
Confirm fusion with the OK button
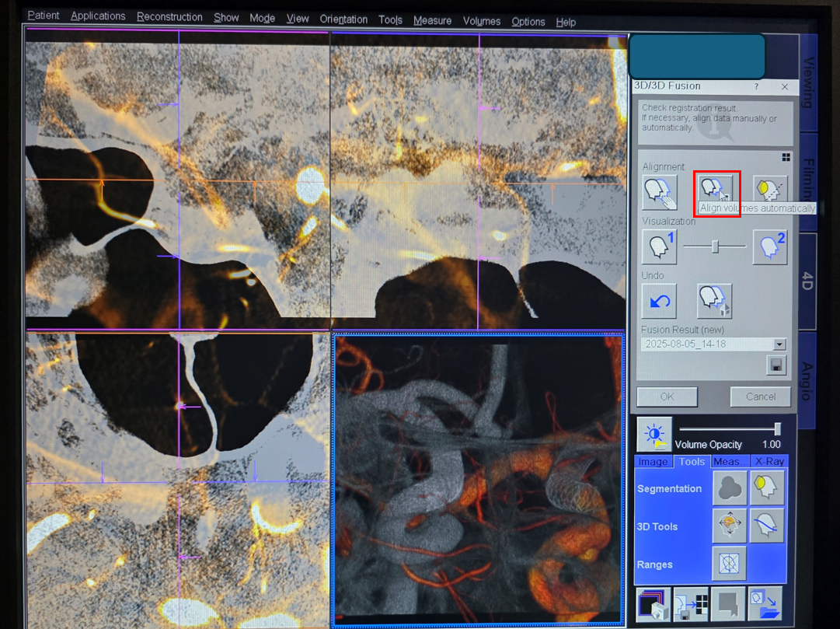667,397
